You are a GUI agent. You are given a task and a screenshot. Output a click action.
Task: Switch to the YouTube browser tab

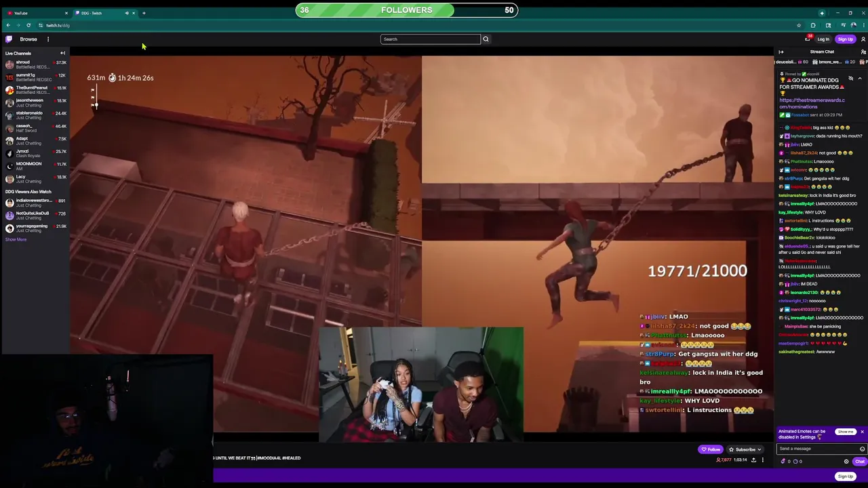[x=36, y=13]
